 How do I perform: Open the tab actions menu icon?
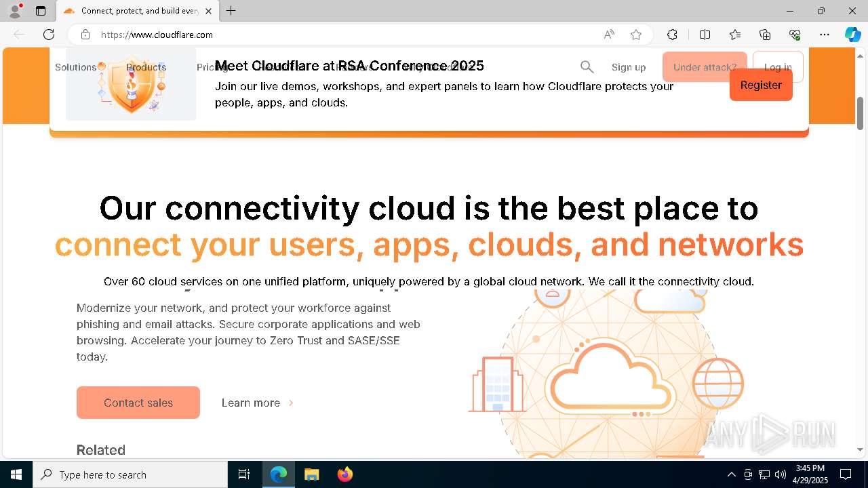pos(41,11)
